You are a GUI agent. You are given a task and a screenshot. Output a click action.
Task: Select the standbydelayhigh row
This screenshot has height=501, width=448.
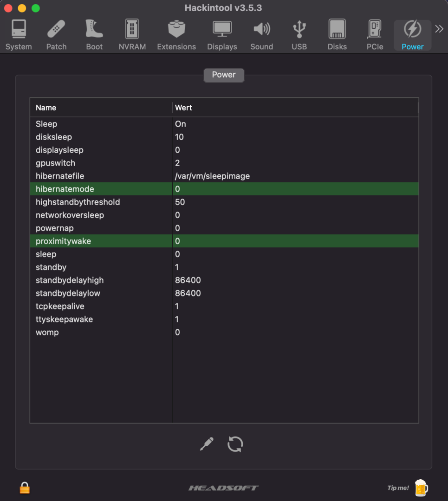click(224, 280)
